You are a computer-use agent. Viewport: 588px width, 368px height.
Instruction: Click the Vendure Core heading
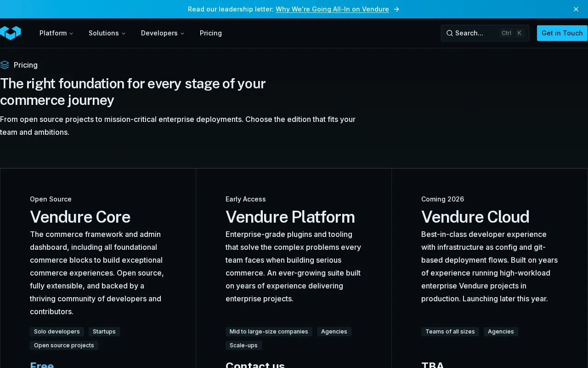click(x=80, y=217)
